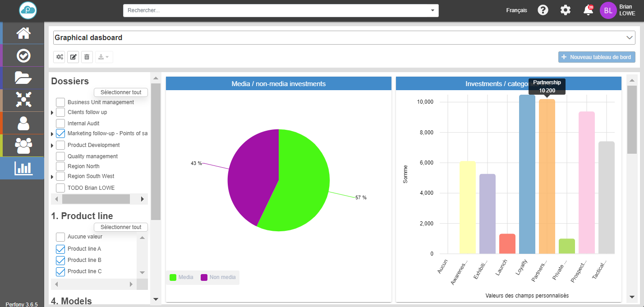The height and width of the screenshot is (307, 644).
Task: Uncheck Marketing follow-up checkbox
Action: coord(60,133)
